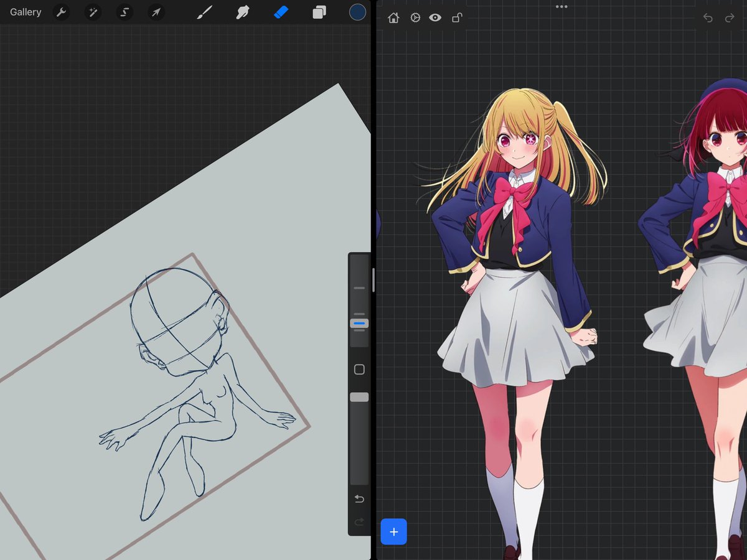Screen dimensions: 747x560
Task: Select the blonde girl reference image
Action: [514, 324]
